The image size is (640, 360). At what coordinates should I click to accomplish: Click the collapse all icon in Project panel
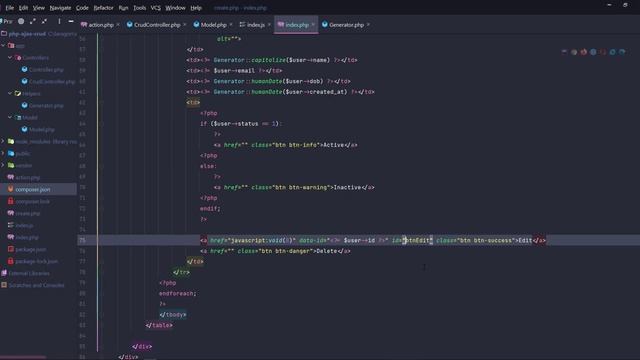coord(44,21)
